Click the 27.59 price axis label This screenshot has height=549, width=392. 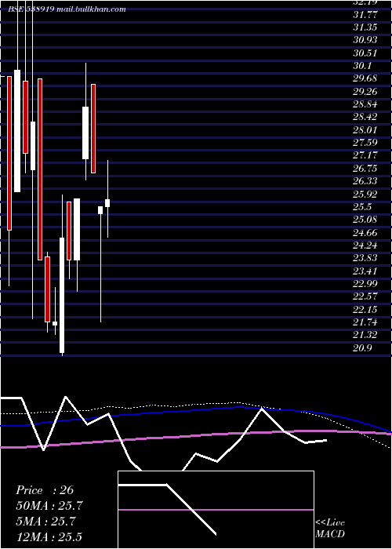click(x=366, y=143)
